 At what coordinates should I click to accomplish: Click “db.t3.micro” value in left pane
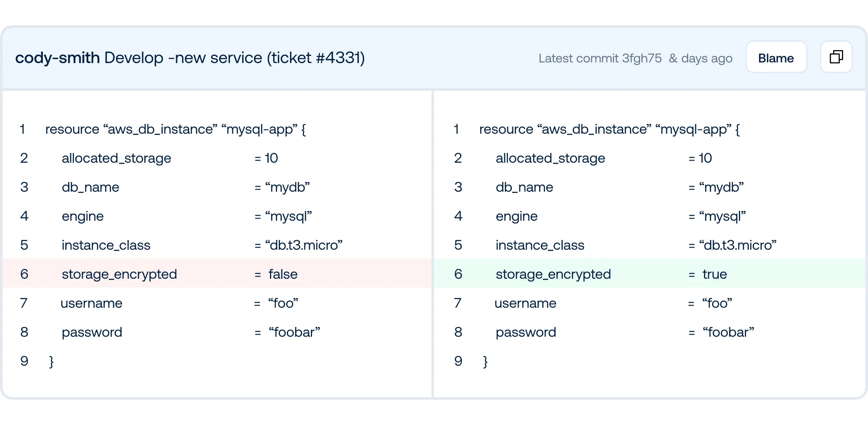304,245
